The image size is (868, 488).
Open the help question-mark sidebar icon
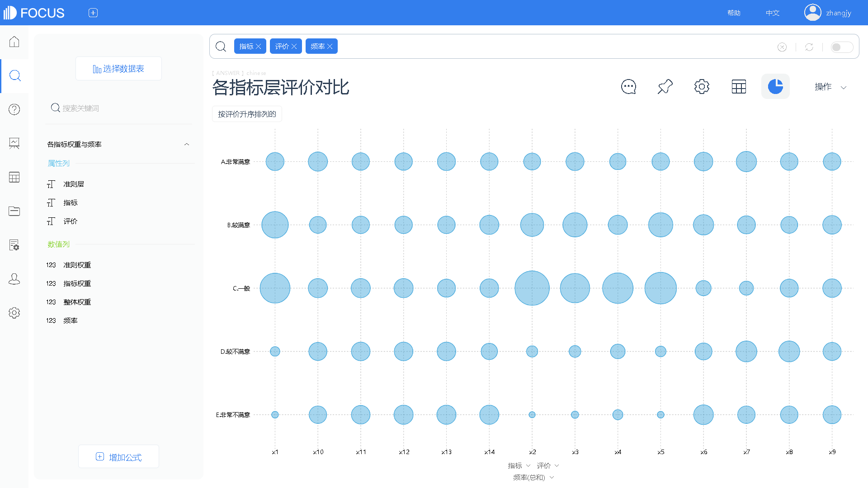click(x=14, y=109)
